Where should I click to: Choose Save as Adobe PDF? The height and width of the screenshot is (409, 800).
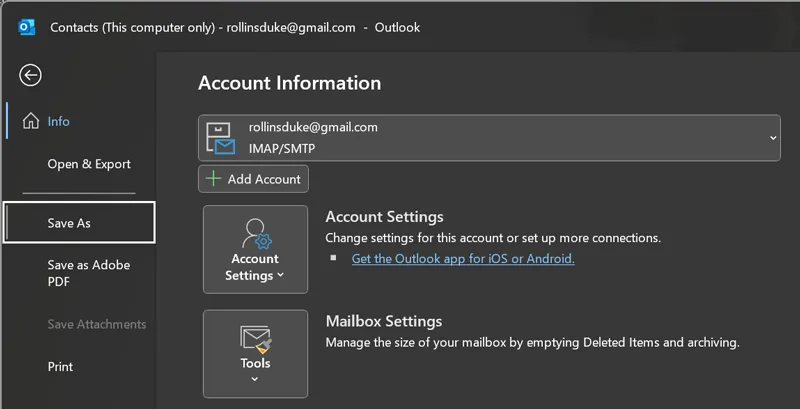[x=89, y=273]
